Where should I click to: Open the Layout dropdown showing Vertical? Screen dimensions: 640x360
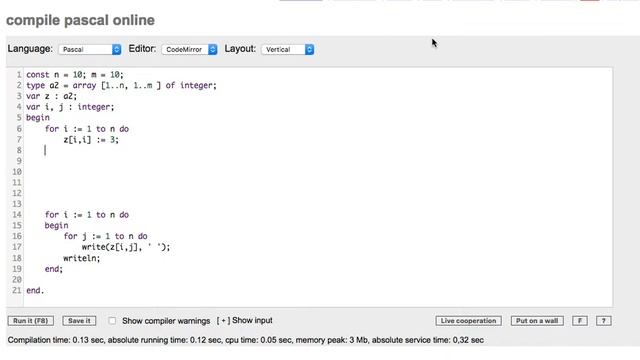click(x=288, y=49)
